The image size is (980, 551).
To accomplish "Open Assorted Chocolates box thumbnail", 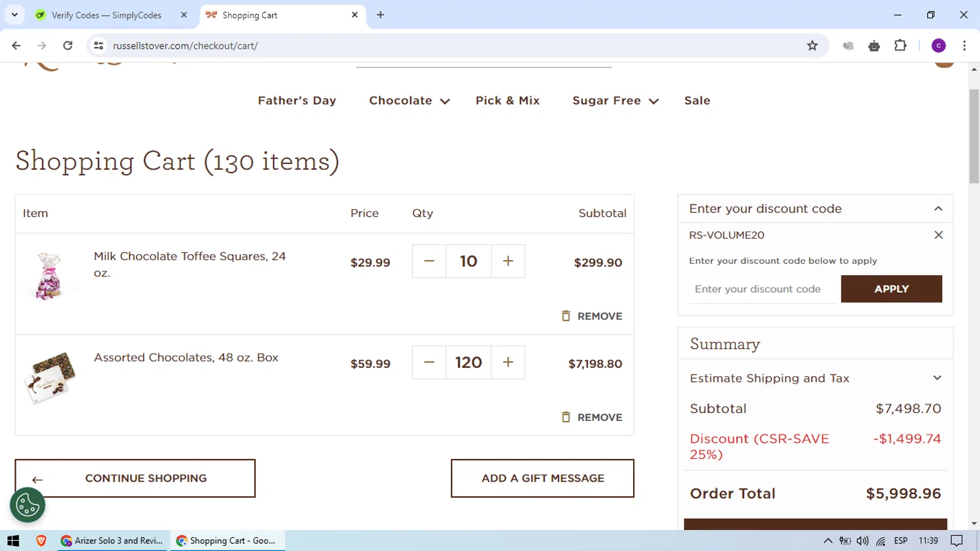I will coord(50,378).
